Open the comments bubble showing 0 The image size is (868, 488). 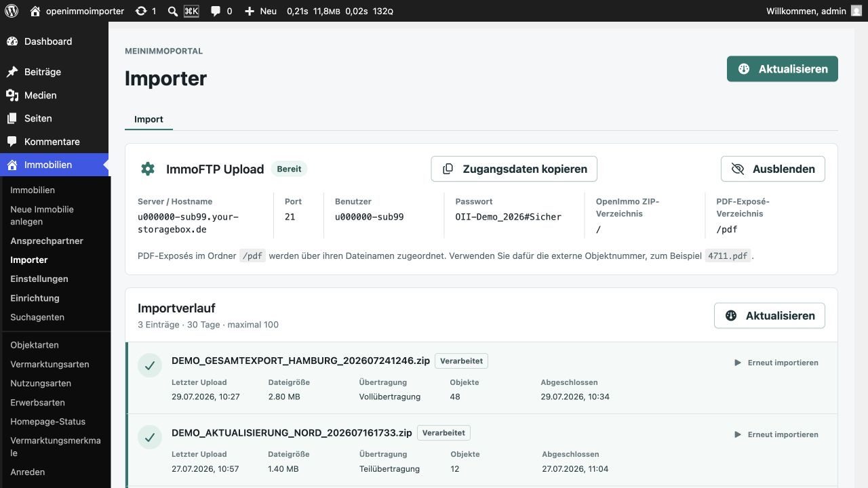tap(216, 11)
